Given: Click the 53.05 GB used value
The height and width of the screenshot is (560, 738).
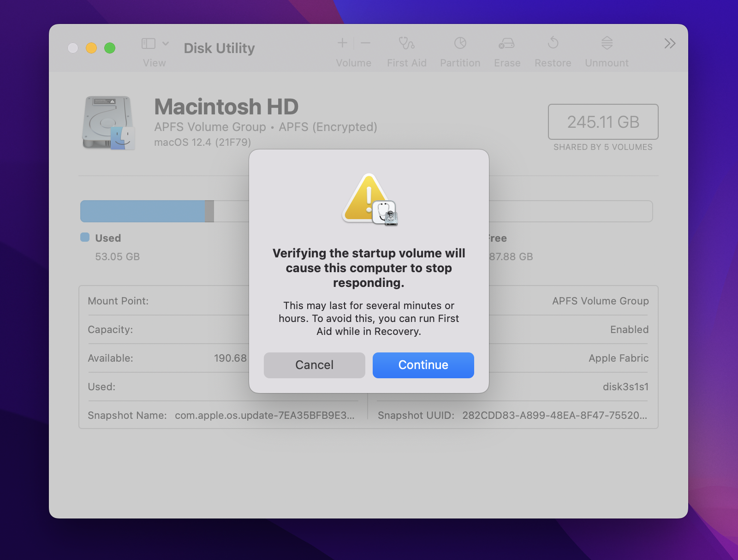Looking at the screenshot, I should 117,256.
